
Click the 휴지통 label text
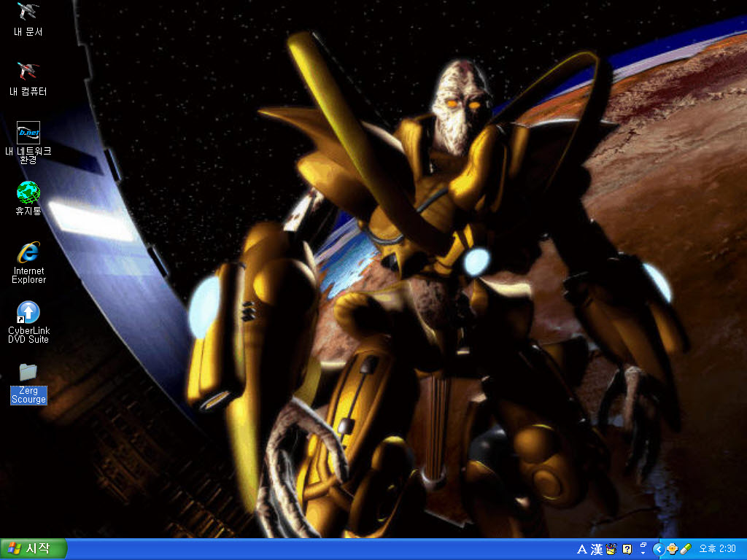28,211
